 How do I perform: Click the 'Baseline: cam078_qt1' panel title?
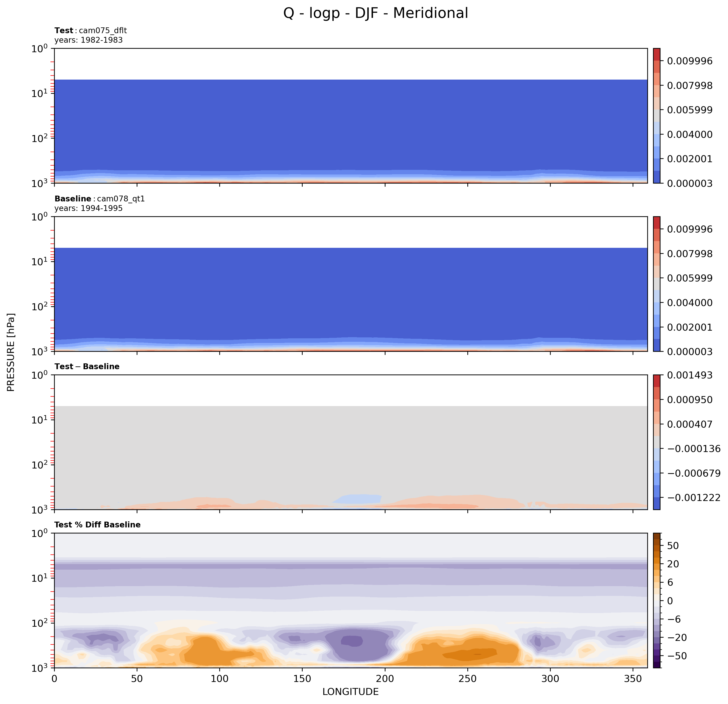click(x=100, y=199)
